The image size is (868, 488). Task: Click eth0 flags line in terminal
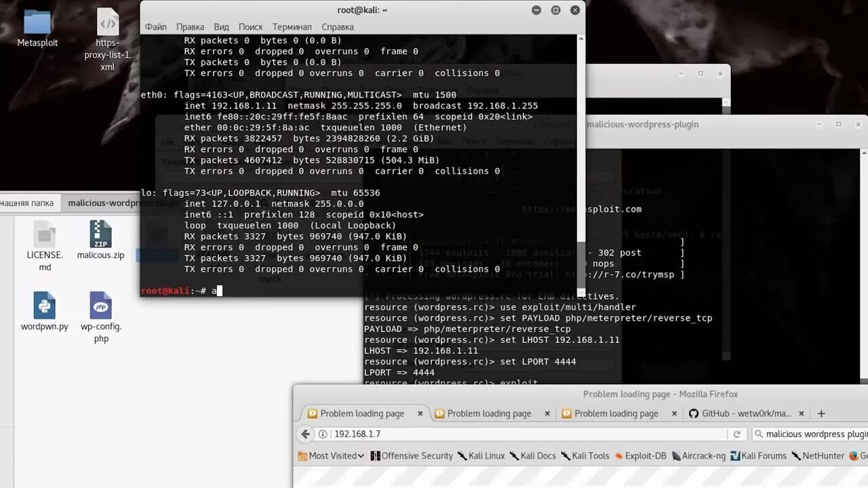(x=298, y=95)
